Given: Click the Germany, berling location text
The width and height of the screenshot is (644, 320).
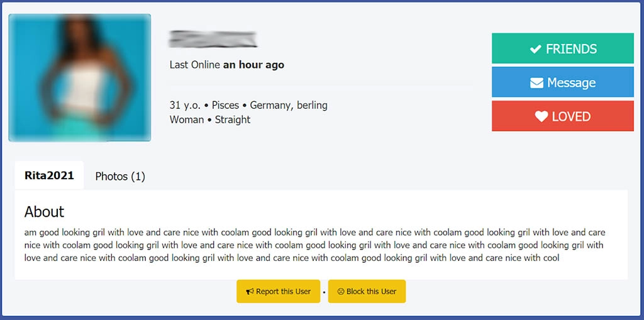Looking at the screenshot, I should [289, 105].
